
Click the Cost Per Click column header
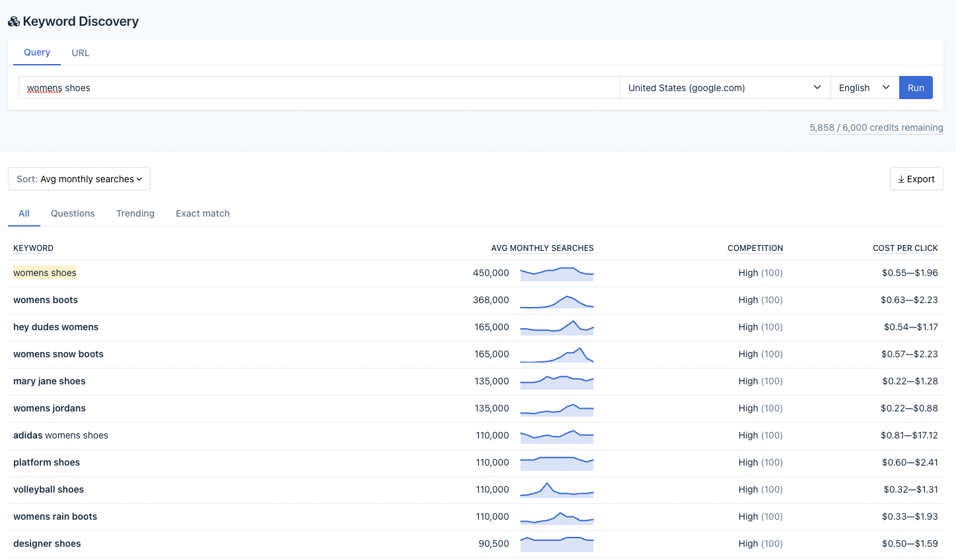point(905,248)
